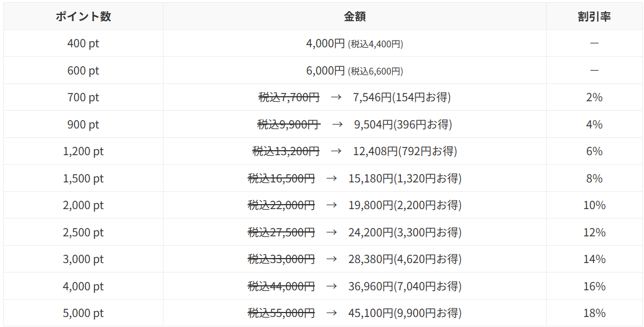This screenshot has height=327, width=644.
Task: Click the 5,000 pt row label
Action: [x=83, y=313]
